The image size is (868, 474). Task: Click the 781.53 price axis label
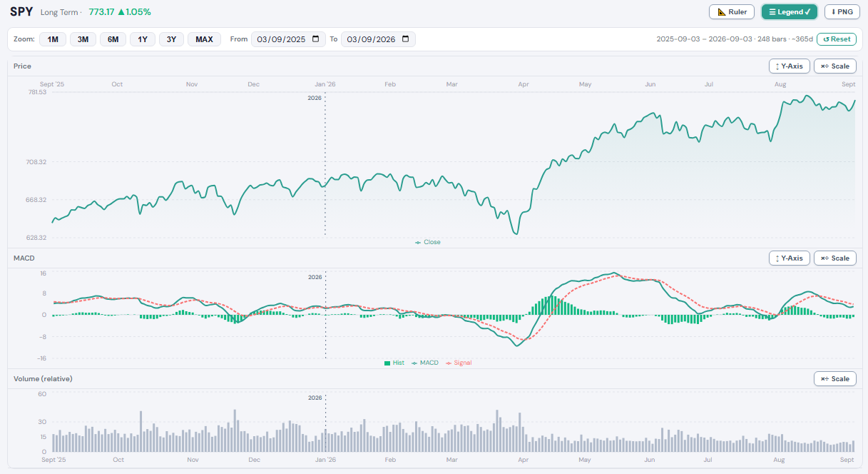pyautogui.click(x=37, y=92)
